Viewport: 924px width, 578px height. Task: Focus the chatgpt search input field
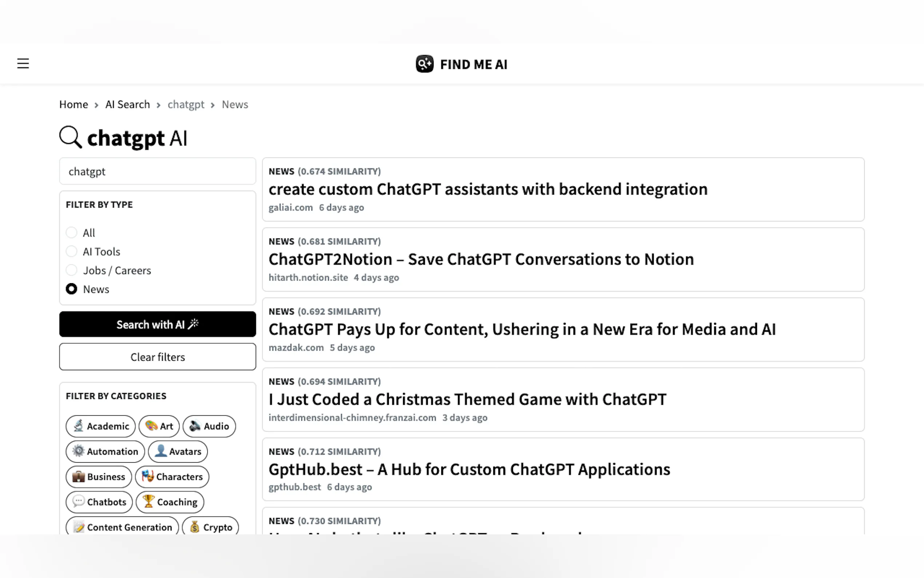coord(158,171)
